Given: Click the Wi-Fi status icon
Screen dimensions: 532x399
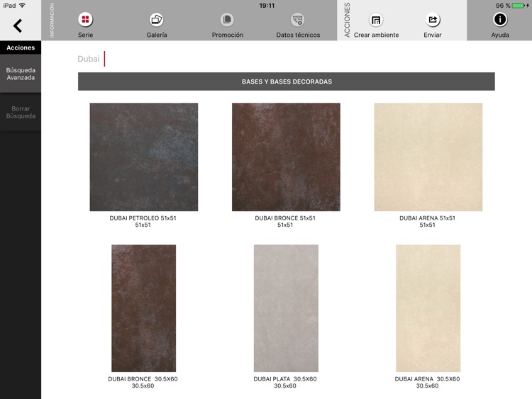Looking at the screenshot, I should (23, 6).
